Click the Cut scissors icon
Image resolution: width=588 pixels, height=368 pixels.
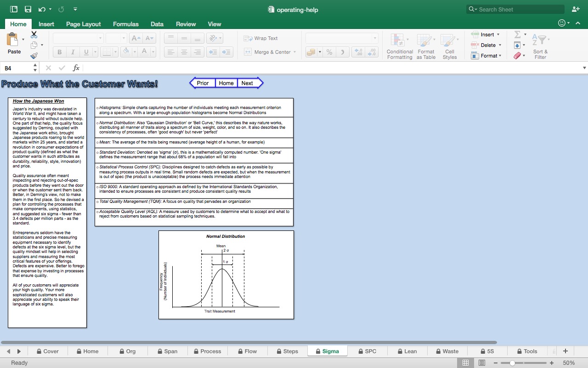[34, 34]
